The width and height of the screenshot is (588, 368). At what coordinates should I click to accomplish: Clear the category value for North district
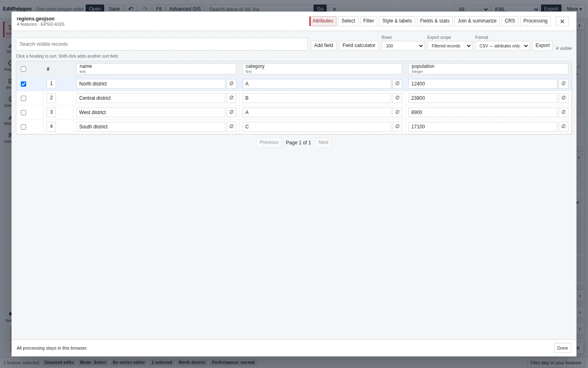[x=397, y=84]
